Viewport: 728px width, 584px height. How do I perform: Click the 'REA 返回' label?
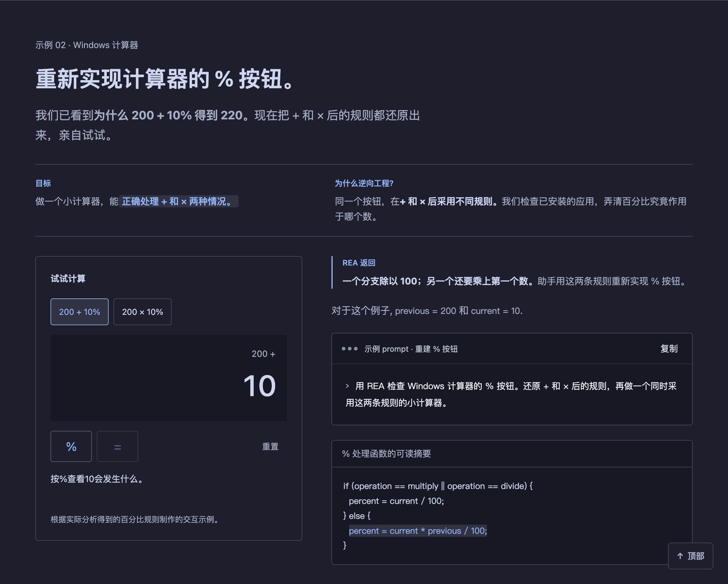point(359,263)
